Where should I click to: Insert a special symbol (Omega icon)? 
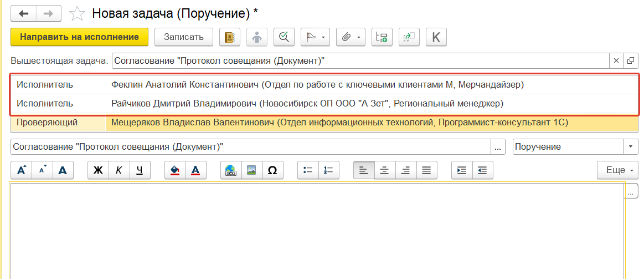[272, 170]
